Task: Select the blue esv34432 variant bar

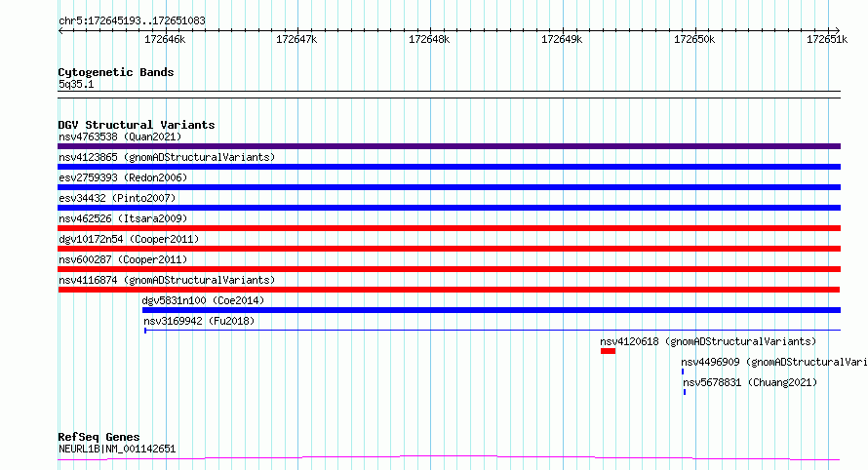Action: 449,208
